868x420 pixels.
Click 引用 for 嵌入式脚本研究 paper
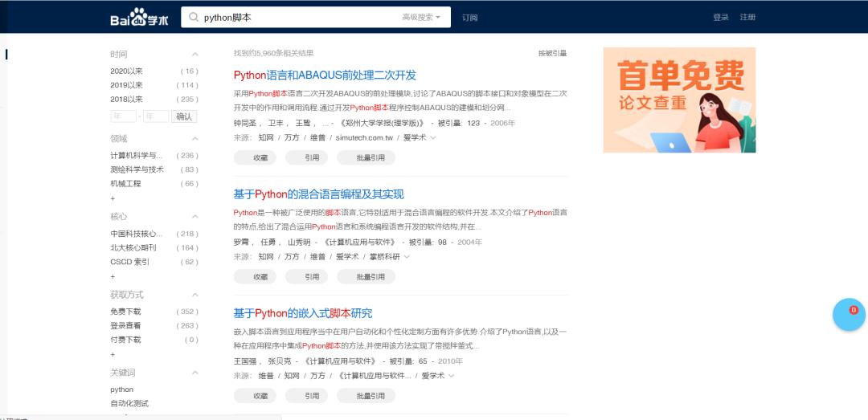[x=307, y=396]
